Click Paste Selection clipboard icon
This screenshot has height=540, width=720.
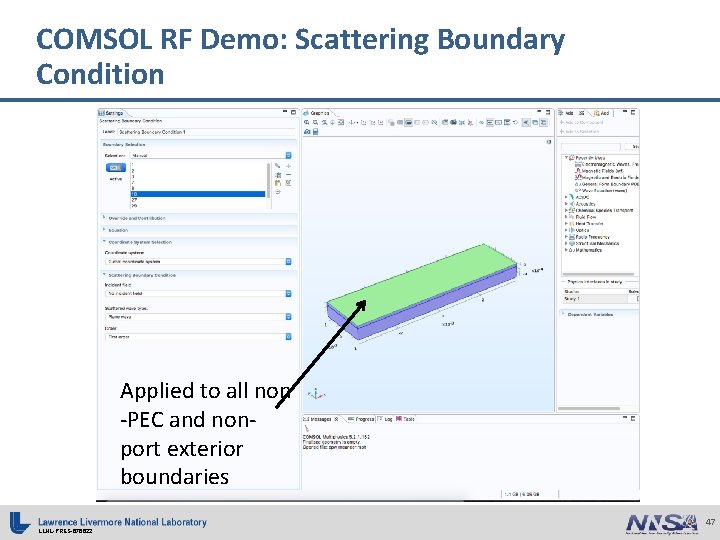click(x=278, y=183)
